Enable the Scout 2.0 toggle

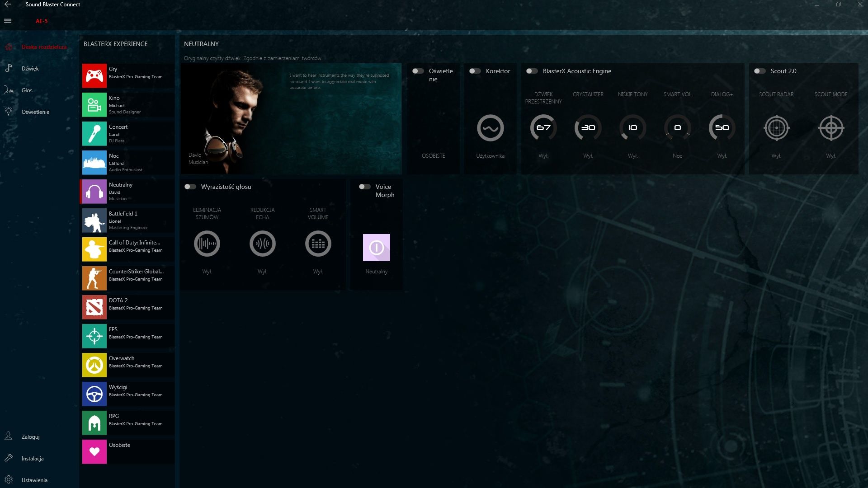(x=760, y=71)
